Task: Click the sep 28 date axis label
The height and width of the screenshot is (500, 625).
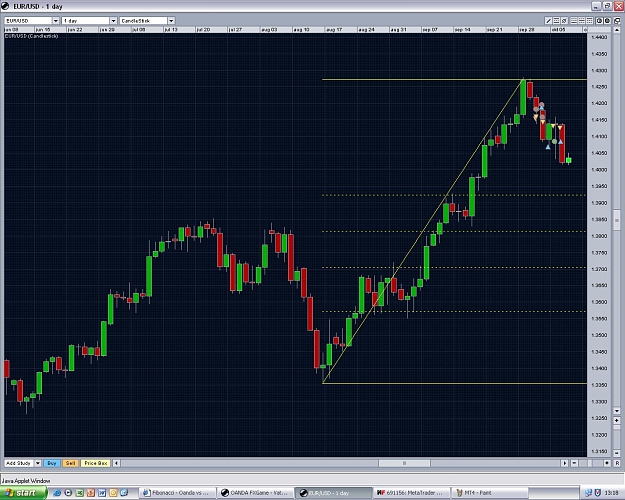Action: (x=526, y=30)
